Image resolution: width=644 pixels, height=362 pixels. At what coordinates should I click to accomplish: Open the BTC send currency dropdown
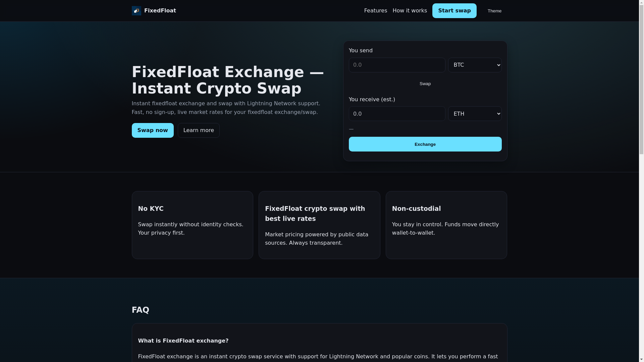pyautogui.click(x=475, y=65)
